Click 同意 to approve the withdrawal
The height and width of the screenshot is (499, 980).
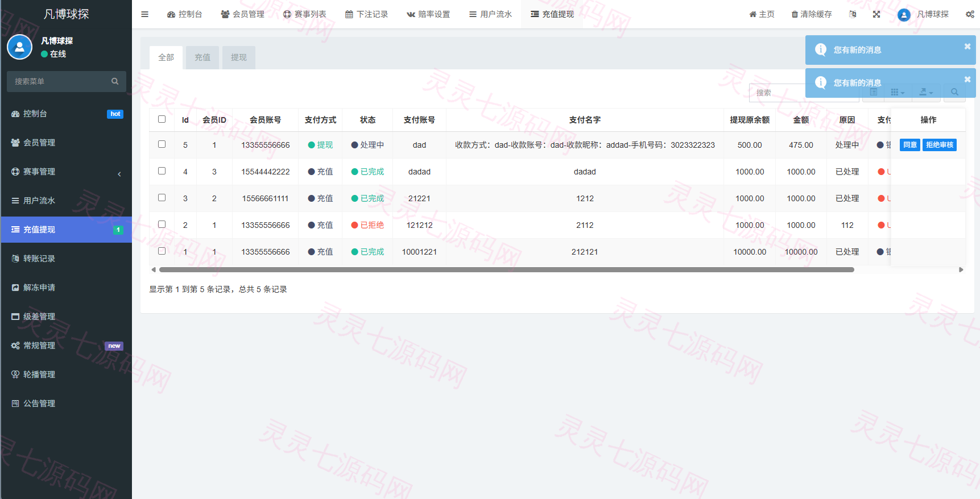[x=910, y=145]
